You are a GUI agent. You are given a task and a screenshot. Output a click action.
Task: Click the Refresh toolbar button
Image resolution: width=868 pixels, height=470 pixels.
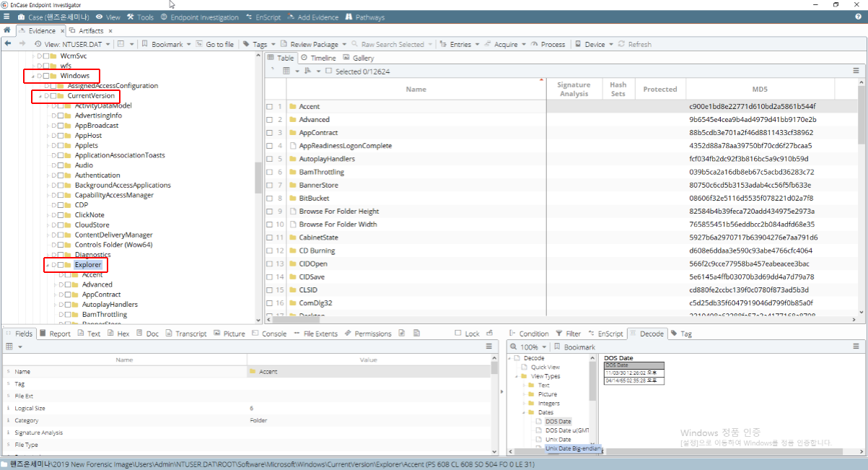pos(634,44)
